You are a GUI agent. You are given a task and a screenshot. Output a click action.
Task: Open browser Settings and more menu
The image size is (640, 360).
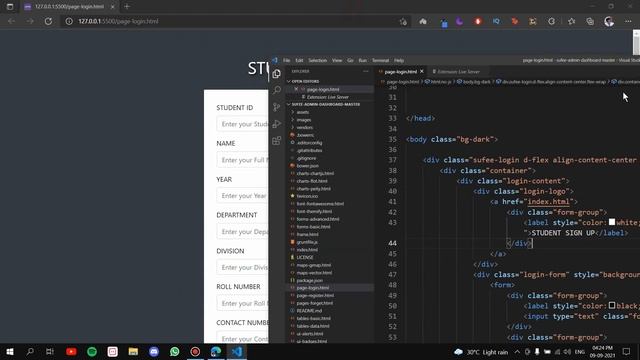pos(628,21)
